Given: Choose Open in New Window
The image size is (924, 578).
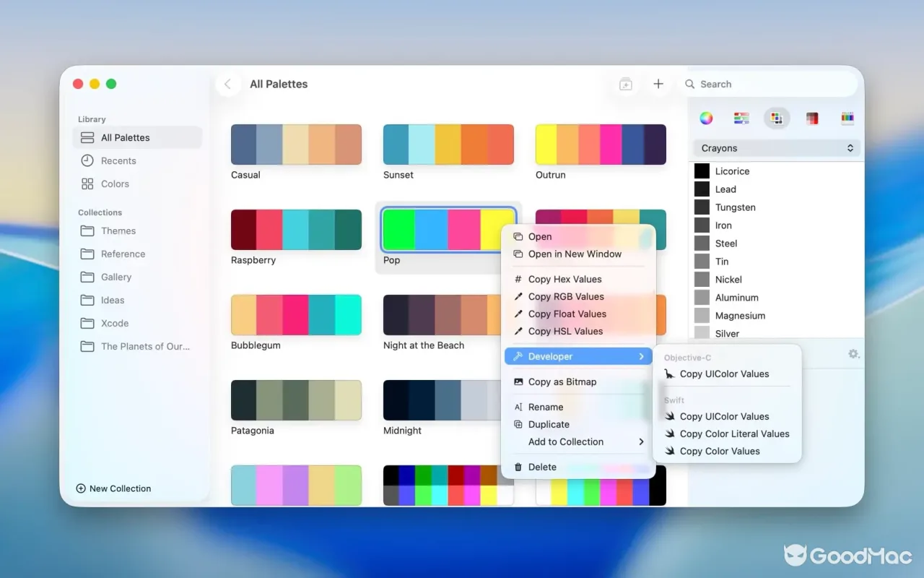Looking at the screenshot, I should [578, 254].
